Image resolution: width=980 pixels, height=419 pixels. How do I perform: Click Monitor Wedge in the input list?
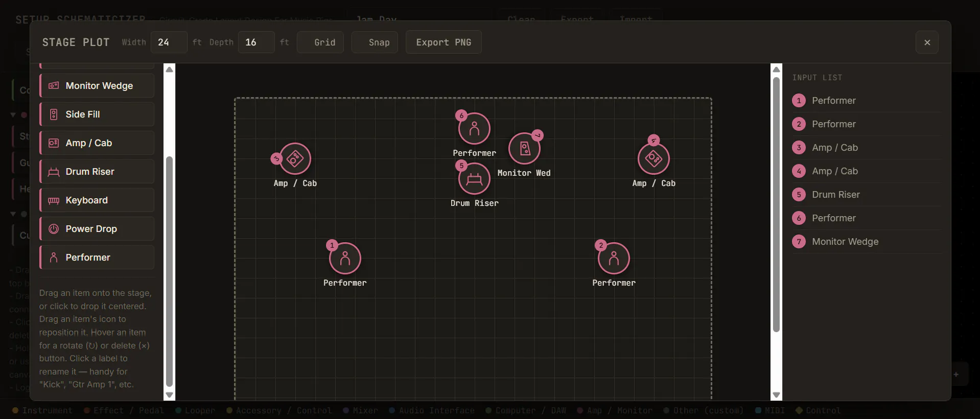pos(866,242)
